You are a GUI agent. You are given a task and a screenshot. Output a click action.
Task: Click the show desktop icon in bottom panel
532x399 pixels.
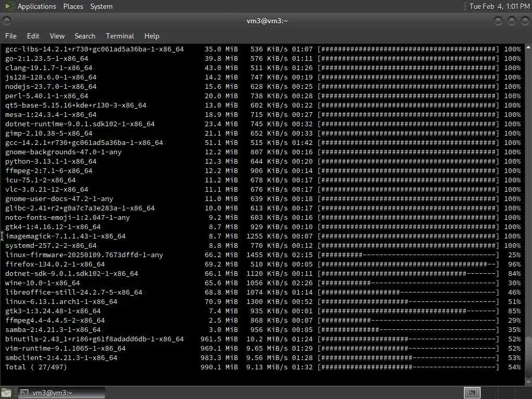(x=6, y=393)
